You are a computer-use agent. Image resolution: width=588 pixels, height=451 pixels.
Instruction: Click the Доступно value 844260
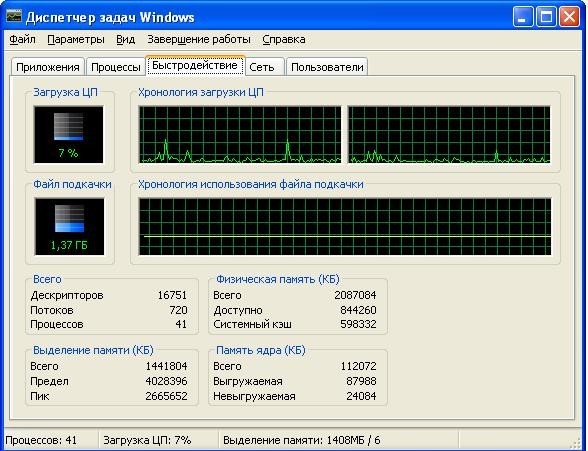358,310
